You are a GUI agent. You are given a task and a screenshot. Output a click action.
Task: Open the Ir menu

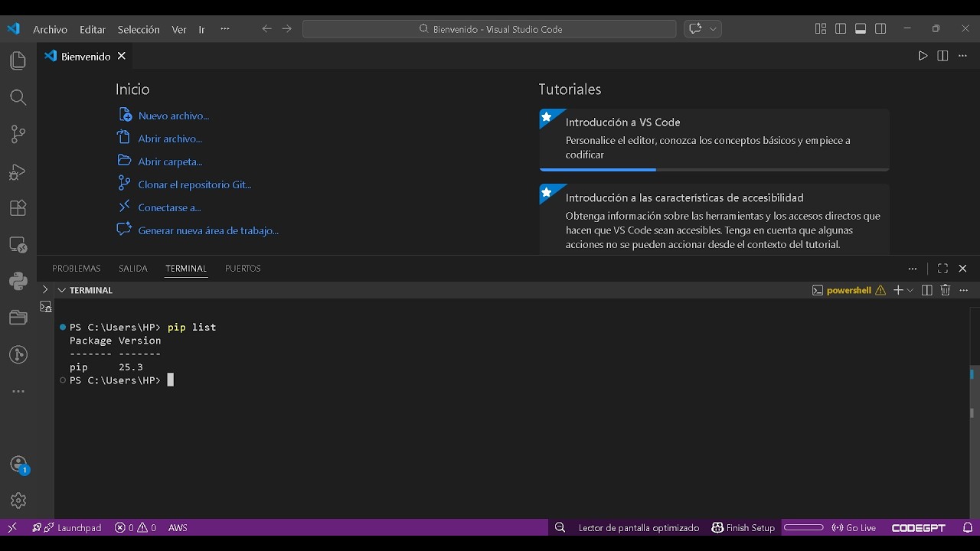tap(201, 29)
